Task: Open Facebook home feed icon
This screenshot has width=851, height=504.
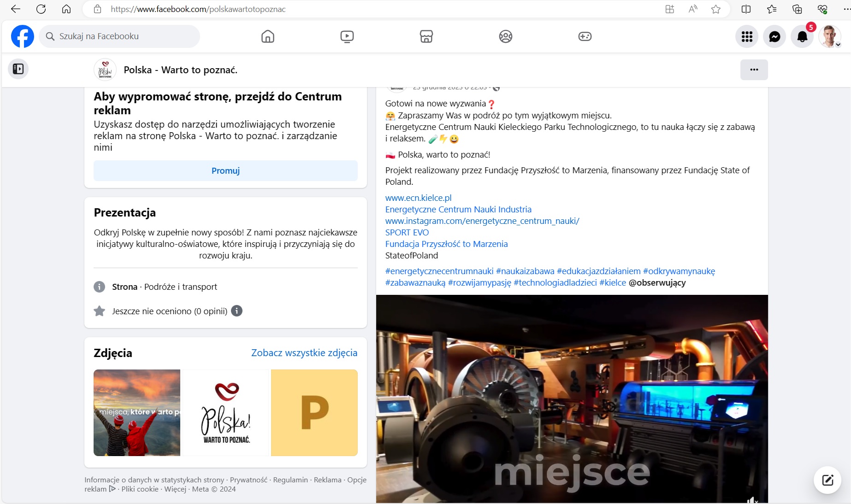Action: [267, 36]
